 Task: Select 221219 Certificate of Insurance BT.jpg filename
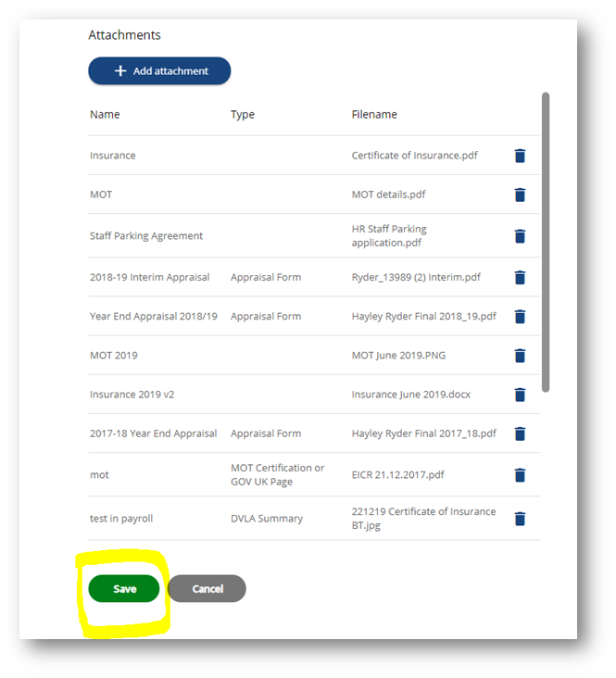(x=424, y=518)
